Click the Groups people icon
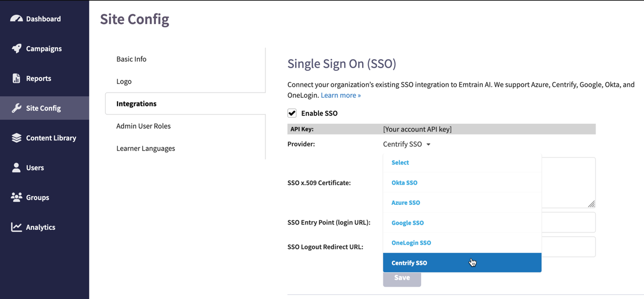Image resolution: width=644 pixels, height=299 pixels. 16,197
